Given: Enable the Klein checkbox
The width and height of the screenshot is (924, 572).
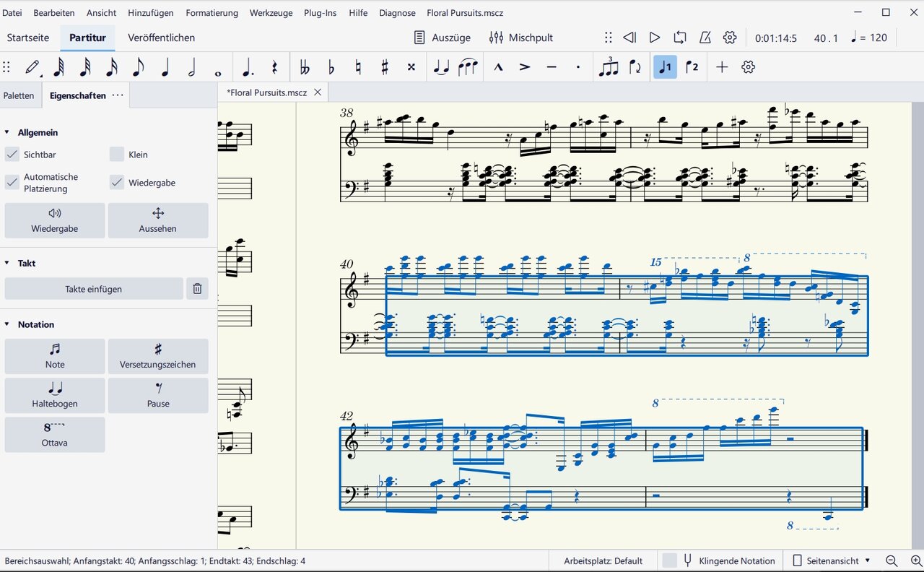Looking at the screenshot, I should [117, 155].
